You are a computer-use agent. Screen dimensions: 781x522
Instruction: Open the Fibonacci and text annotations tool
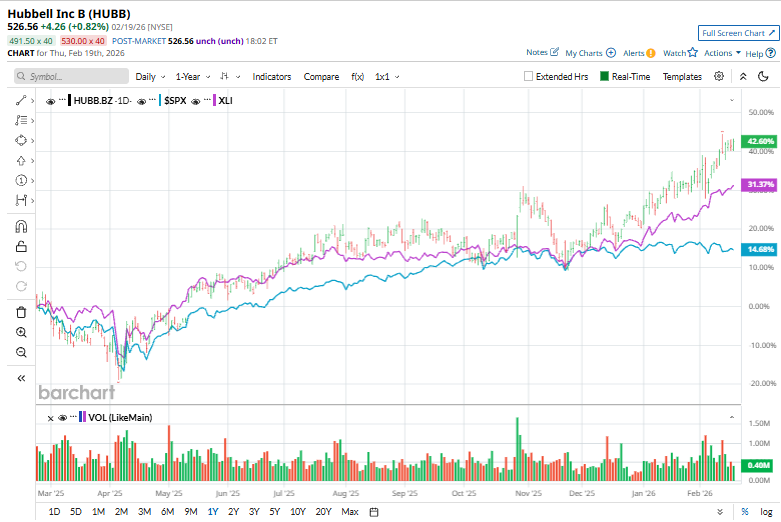[21, 121]
